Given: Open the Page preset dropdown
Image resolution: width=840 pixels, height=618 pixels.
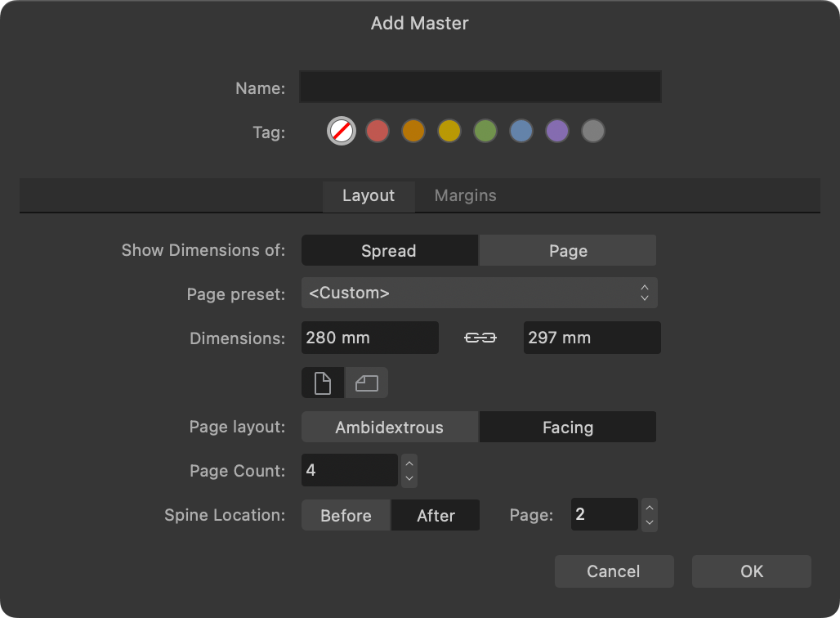Looking at the screenshot, I should point(480,293).
